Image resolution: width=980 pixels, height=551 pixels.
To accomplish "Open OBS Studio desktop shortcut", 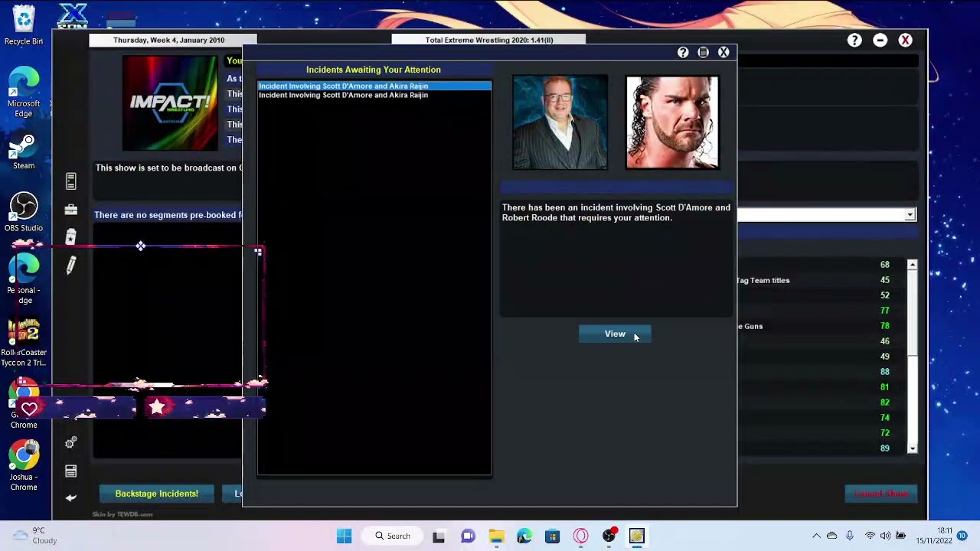I will click(24, 212).
